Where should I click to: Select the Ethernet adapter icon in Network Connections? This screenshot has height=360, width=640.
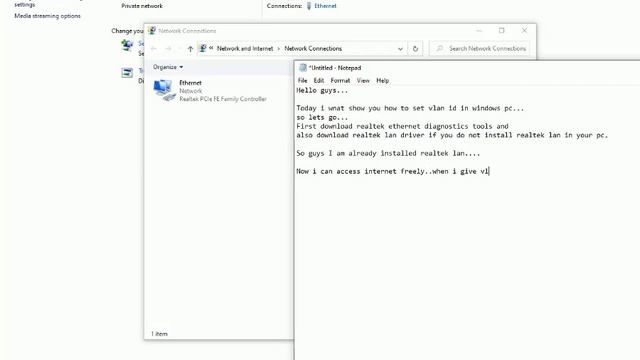pyautogui.click(x=164, y=90)
